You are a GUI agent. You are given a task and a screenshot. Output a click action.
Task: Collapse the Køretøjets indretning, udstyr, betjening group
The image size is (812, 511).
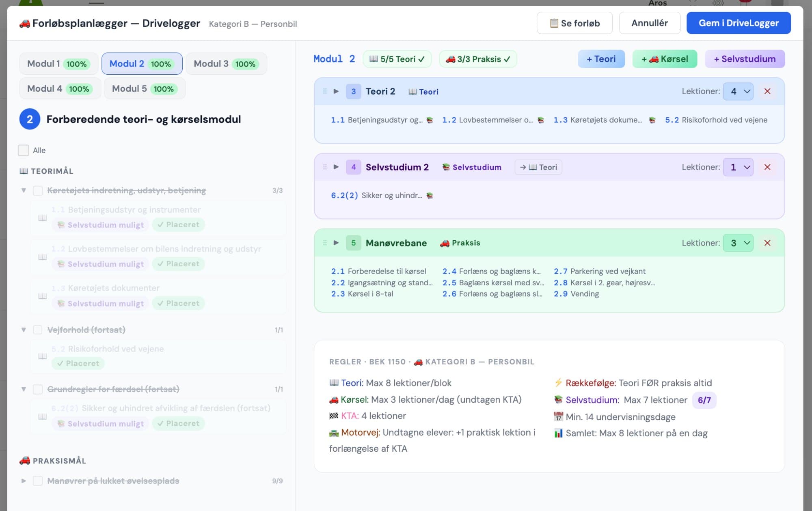coord(24,190)
